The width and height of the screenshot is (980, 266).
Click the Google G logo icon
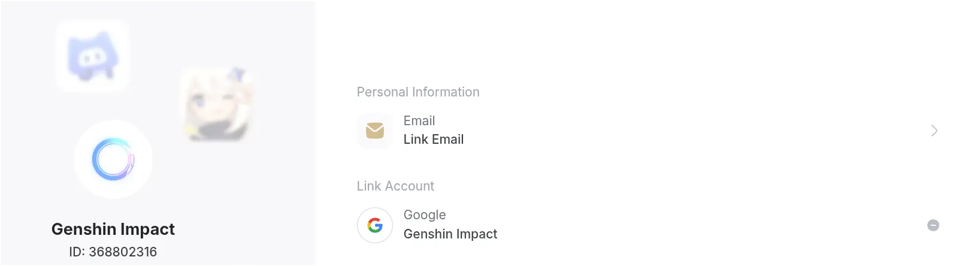[375, 225]
